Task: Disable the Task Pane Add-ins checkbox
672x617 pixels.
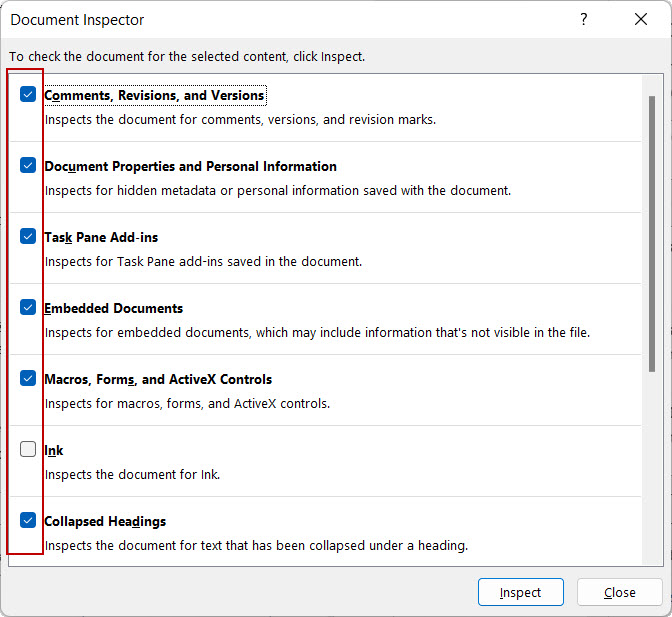Action: [28, 237]
